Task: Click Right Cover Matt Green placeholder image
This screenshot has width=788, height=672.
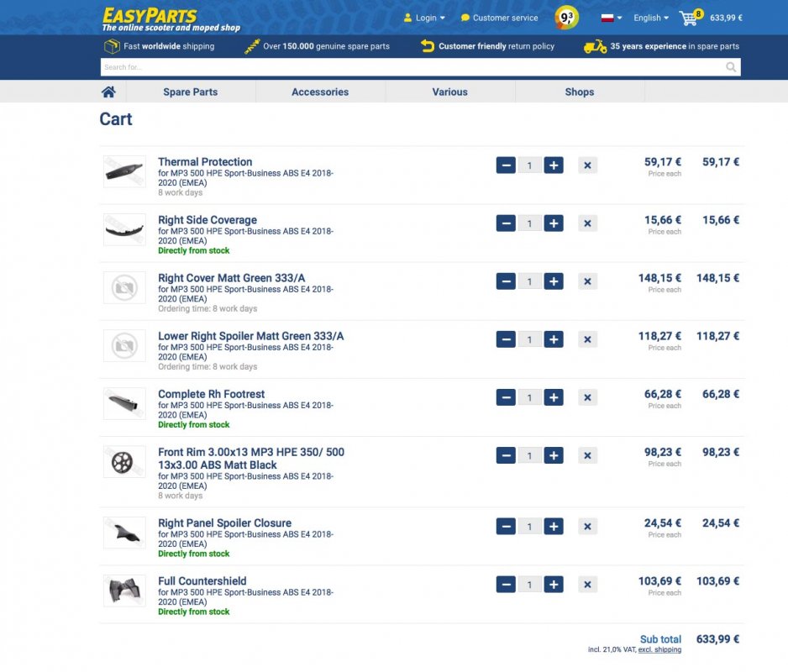Action: tap(124, 287)
